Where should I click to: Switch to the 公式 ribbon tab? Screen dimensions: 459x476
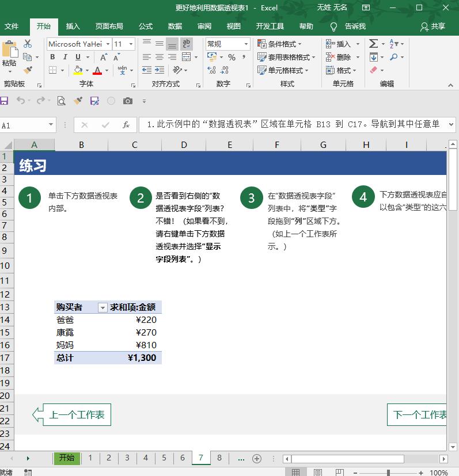pos(146,26)
